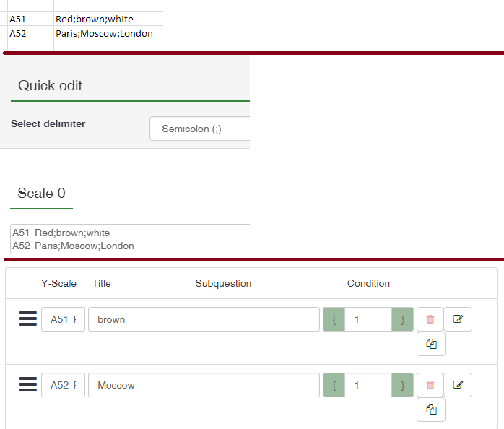Switch to the Scale 0 tab
Viewport: 504px width, 429px height.
41,194
